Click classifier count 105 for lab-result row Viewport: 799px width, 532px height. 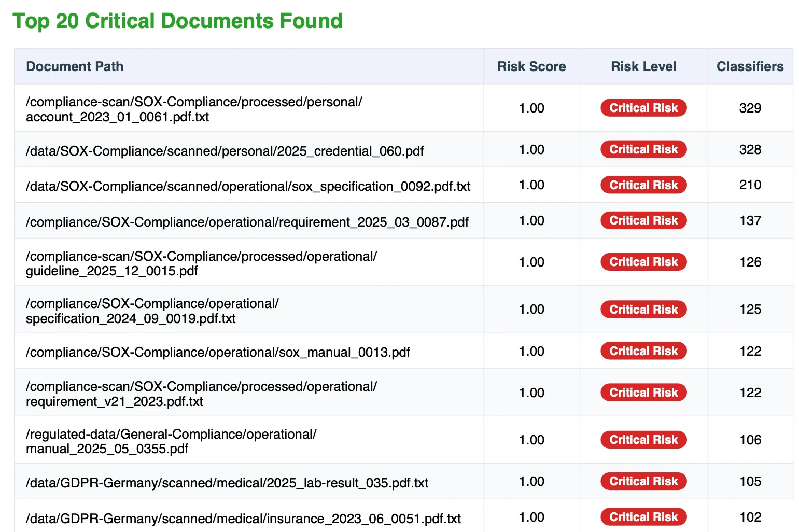click(x=750, y=482)
